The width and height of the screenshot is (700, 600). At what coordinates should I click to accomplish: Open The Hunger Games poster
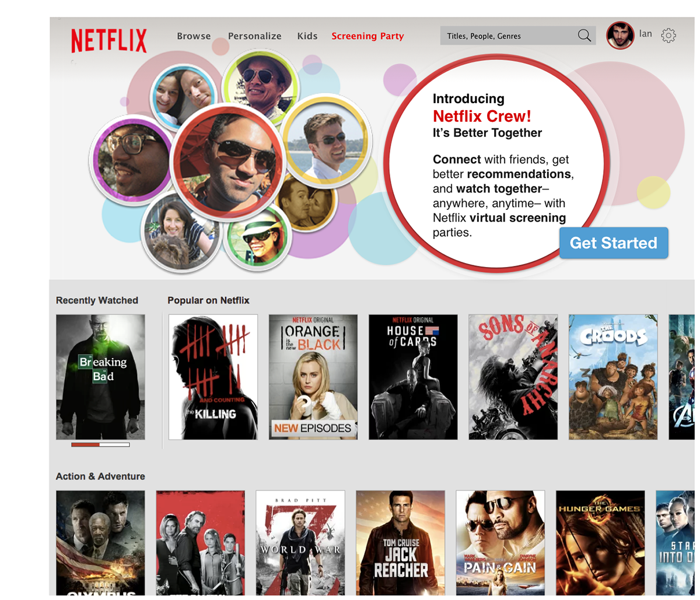(x=600, y=543)
